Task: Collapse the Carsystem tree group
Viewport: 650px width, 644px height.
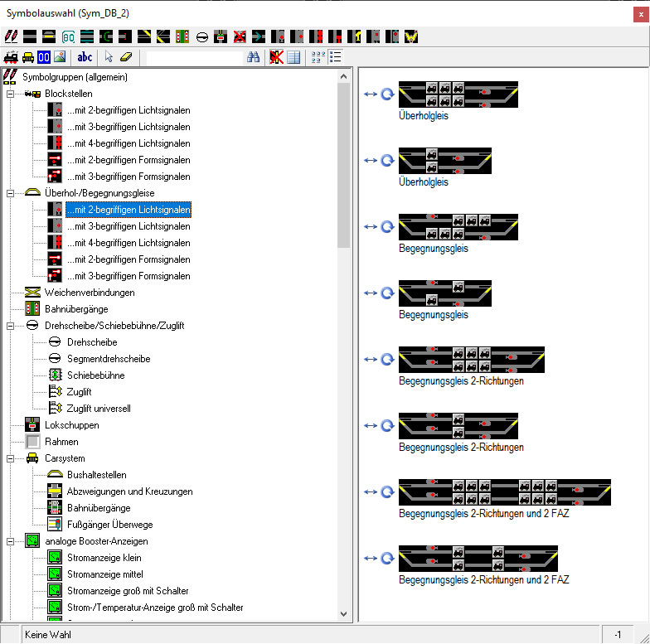Action: pyautogui.click(x=11, y=458)
